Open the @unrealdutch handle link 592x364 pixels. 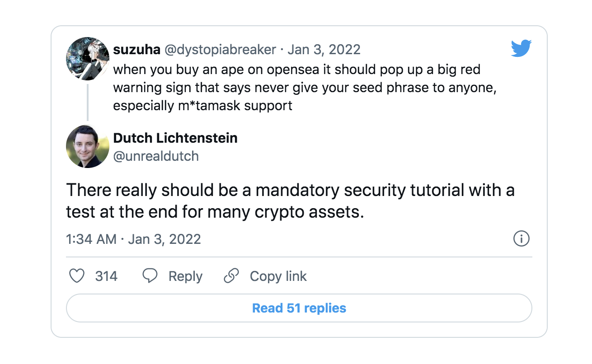[156, 156]
